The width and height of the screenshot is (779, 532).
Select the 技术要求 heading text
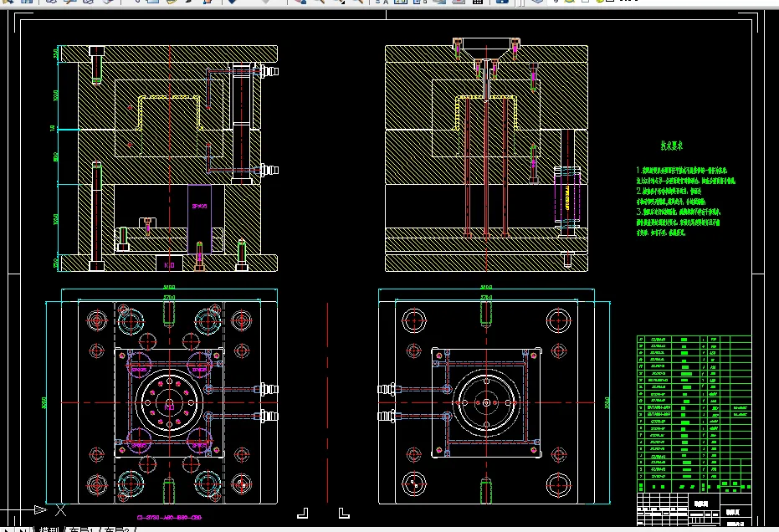point(672,145)
